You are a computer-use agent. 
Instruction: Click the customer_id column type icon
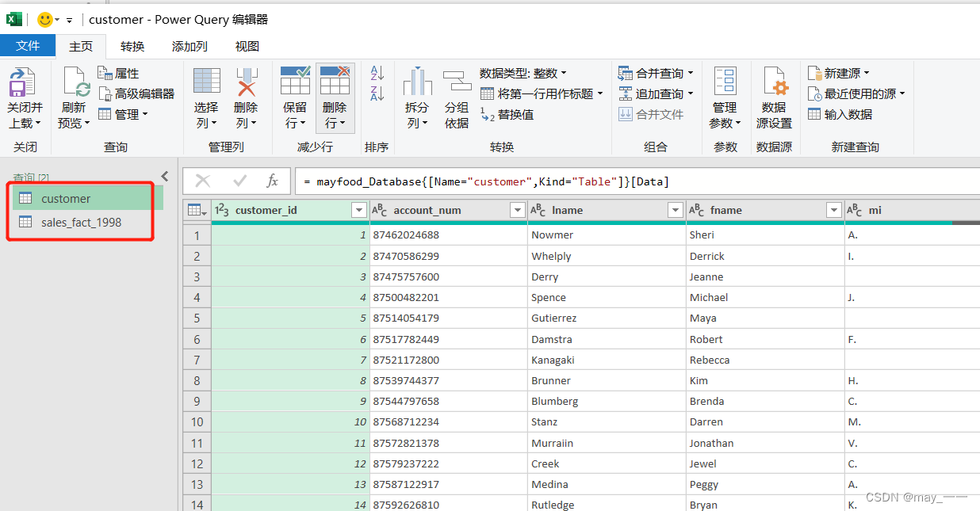(222, 210)
